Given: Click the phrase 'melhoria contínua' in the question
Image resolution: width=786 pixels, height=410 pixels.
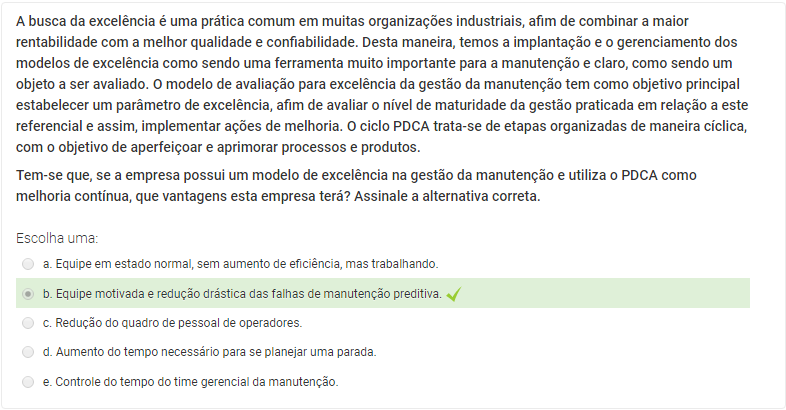Looking at the screenshot, I should [x=73, y=196].
